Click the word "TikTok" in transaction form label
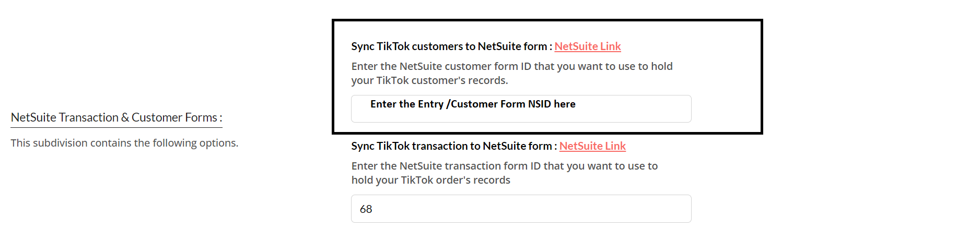This screenshot has height=252, width=980. [x=393, y=146]
